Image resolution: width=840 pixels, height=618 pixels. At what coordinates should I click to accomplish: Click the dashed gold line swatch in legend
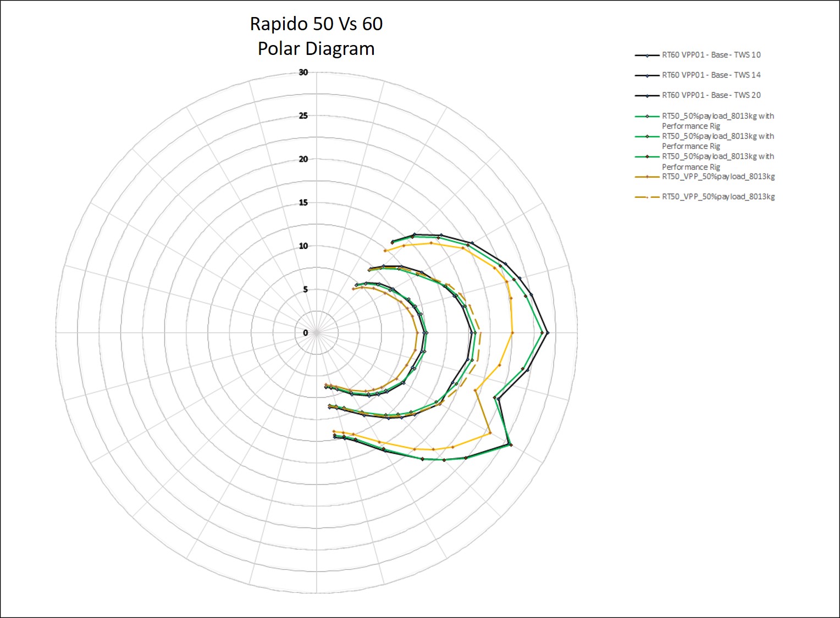(647, 197)
